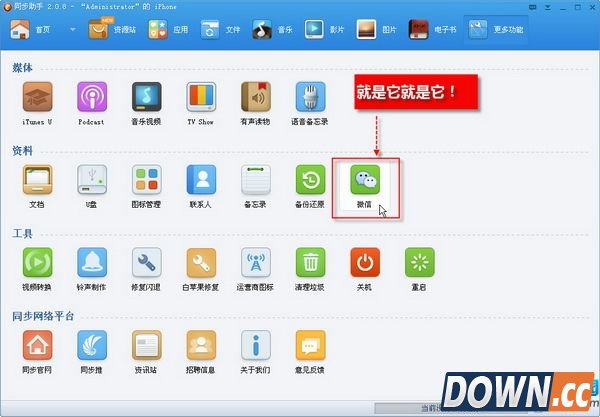The image size is (600, 417).
Task: Open 备份还原 backup restore icon
Action: 310,180
